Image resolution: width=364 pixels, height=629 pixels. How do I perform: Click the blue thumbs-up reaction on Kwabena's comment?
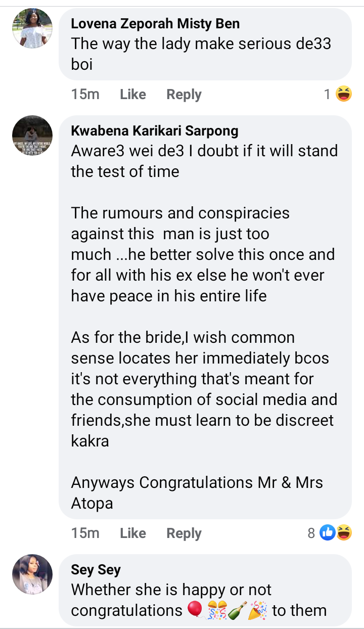[328, 532]
